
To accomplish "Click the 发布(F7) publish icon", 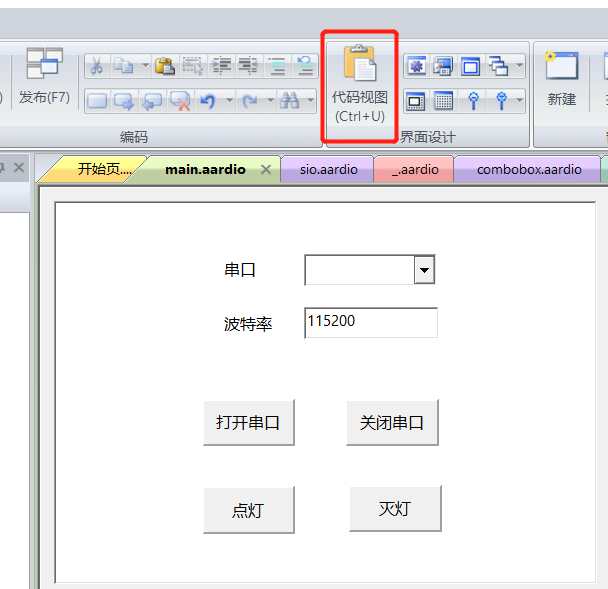I will pyautogui.click(x=45, y=63).
